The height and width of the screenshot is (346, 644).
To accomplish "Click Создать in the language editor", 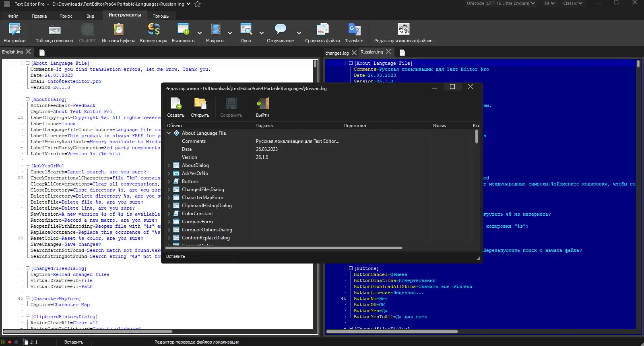I will (x=176, y=107).
